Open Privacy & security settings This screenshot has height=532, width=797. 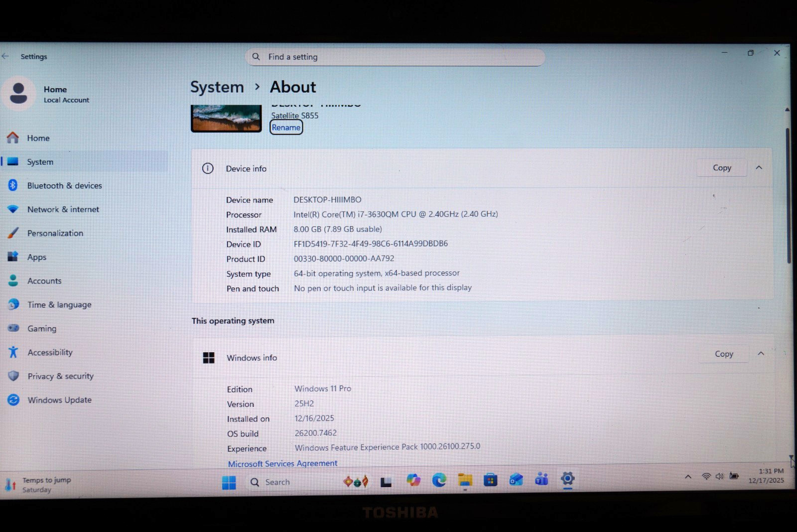click(x=60, y=376)
